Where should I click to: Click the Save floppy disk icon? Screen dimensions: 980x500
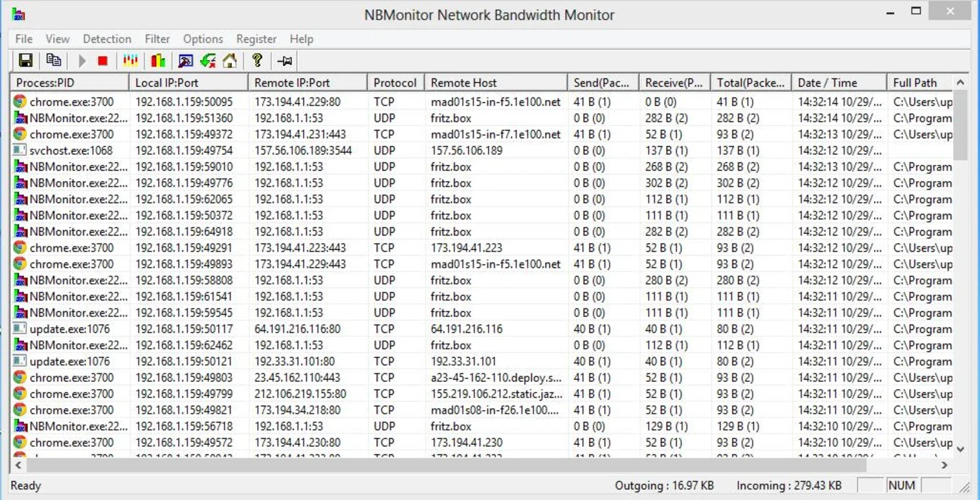tap(26, 61)
